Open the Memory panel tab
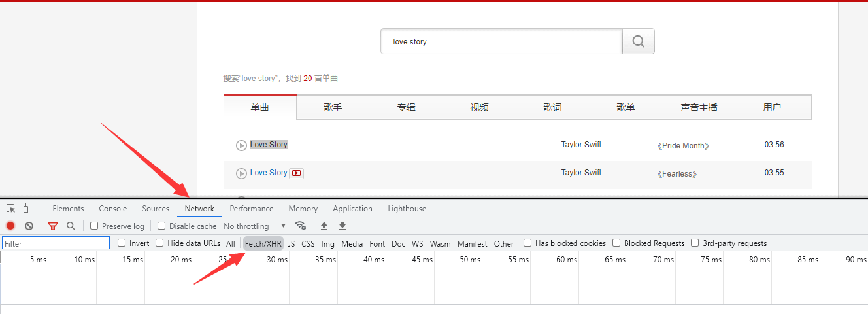This screenshot has width=868, height=314. pyautogui.click(x=303, y=209)
